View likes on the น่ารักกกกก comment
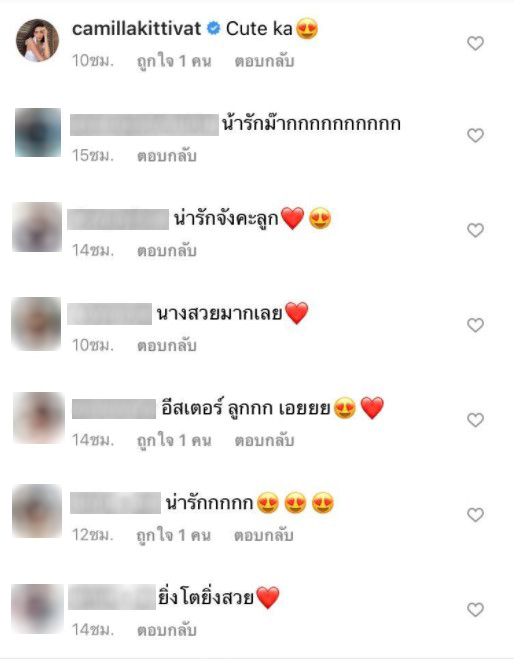The height and width of the screenshot is (661, 514). coord(174,536)
